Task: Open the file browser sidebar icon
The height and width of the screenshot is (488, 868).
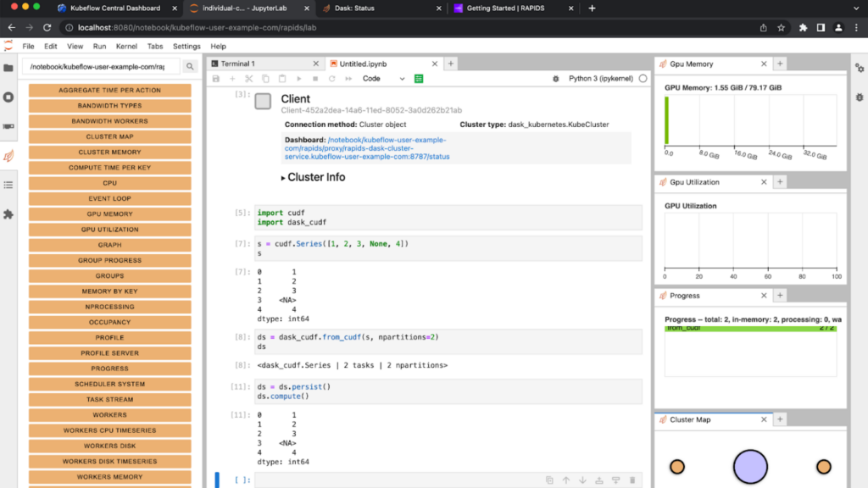Action: 8,68
